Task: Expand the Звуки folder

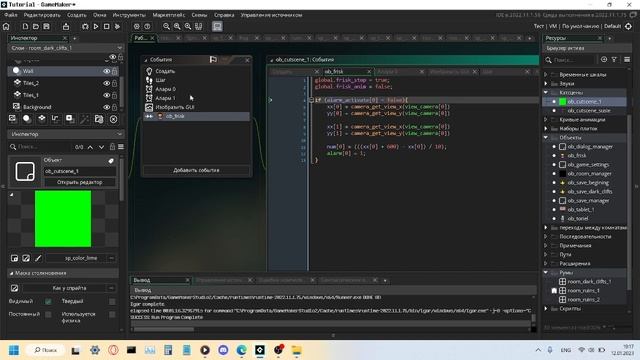Action: coord(546,84)
